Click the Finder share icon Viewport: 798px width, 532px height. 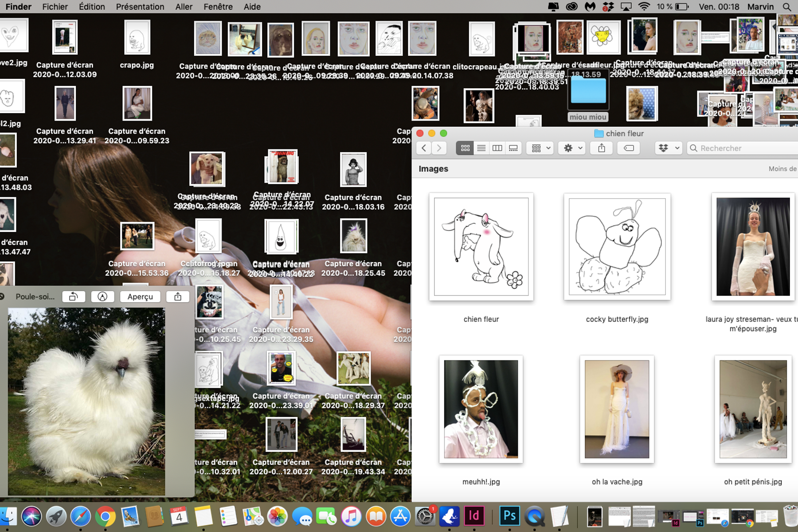pyautogui.click(x=601, y=148)
